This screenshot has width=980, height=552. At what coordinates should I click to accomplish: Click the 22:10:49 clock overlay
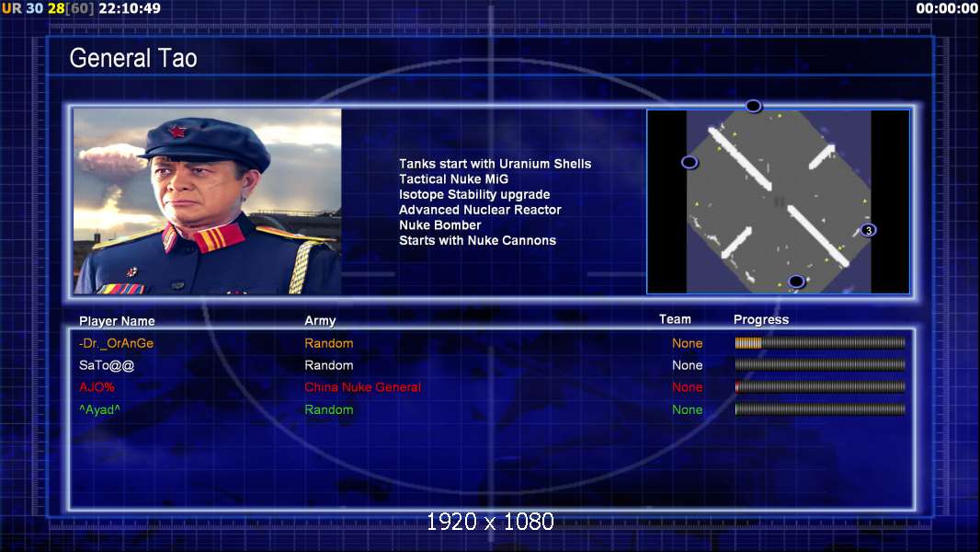pyautogui.click(x=130, y=8)
